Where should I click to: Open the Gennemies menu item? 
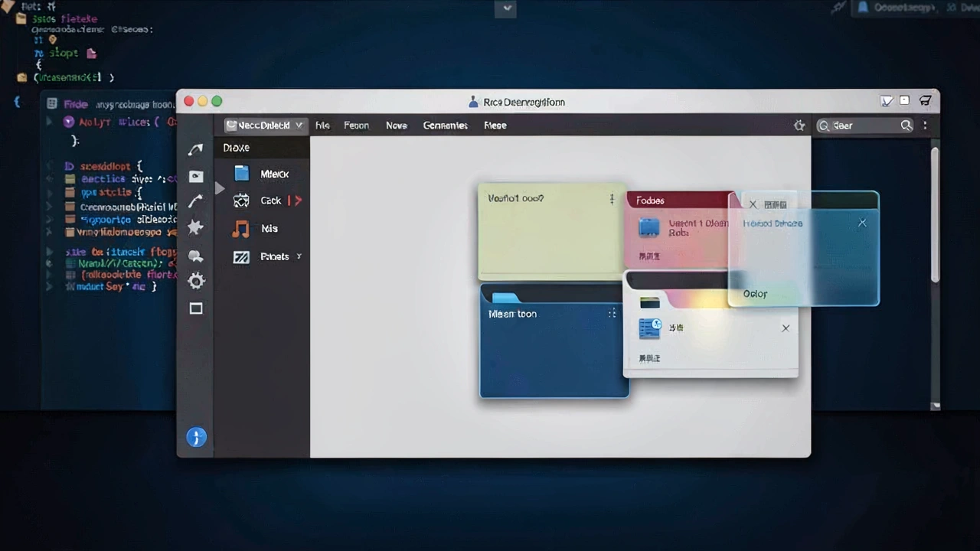pyautogui.click(x=445, y=126)
